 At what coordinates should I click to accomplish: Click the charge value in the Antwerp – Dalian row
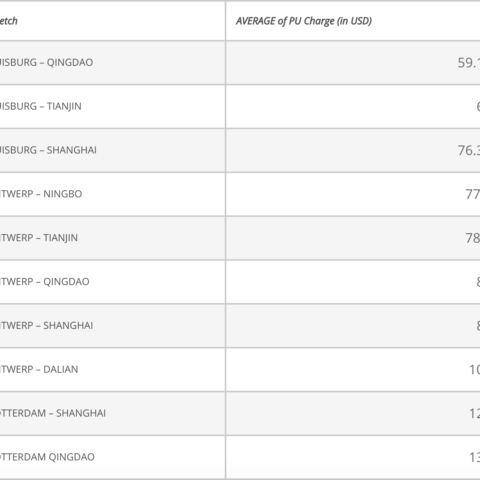[474, 369]
